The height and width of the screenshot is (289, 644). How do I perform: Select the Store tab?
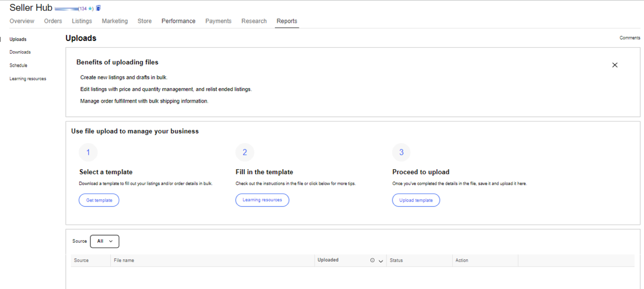coord(145,21)
